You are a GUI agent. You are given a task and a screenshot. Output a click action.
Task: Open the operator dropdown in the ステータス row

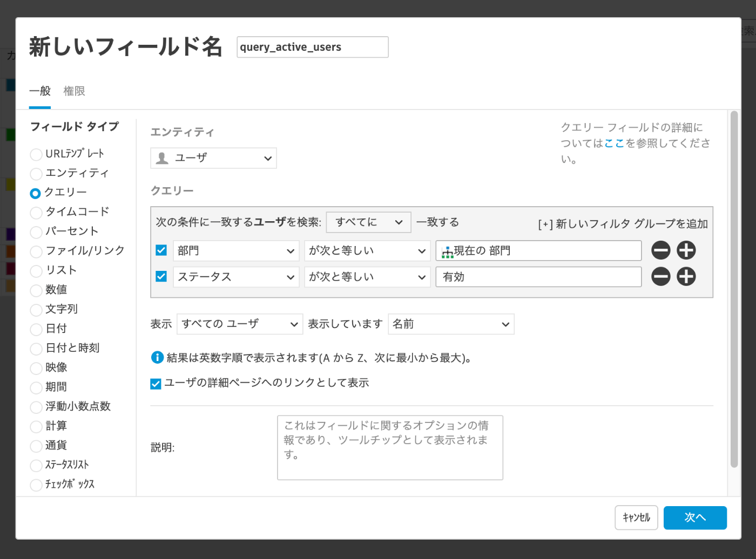(367, 277)
